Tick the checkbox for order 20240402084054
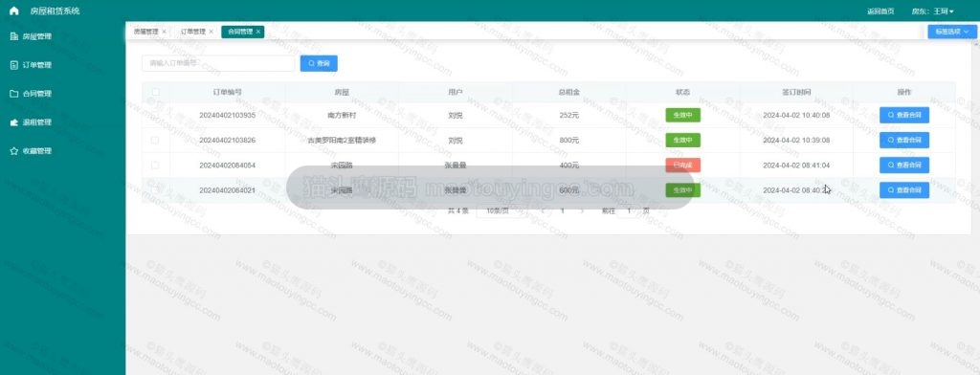The width and height of the screenshot is (980, 375). [156, 165]
